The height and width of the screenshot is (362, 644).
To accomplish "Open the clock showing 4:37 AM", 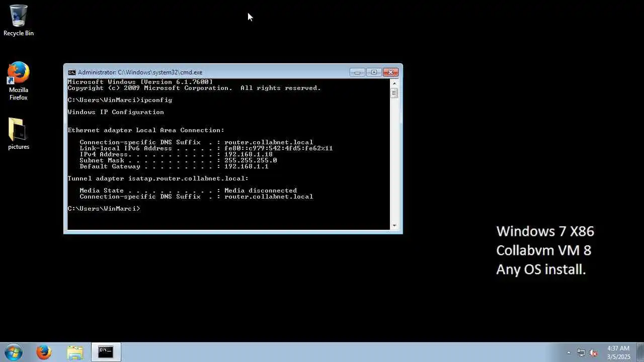I will [x=618, y=352].
